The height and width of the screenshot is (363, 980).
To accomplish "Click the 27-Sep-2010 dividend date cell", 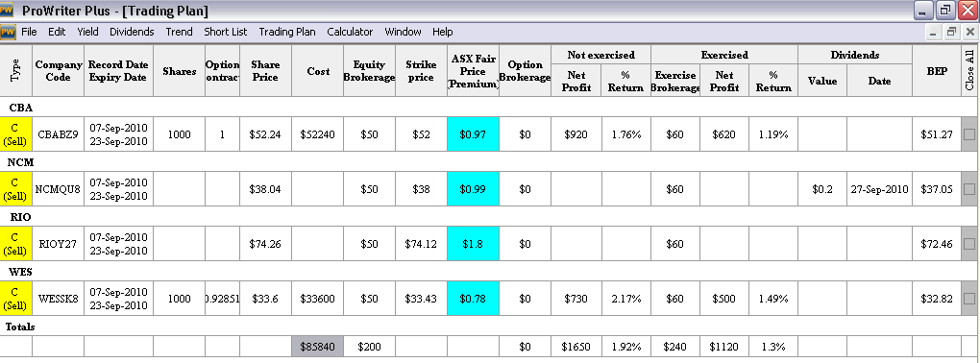I will coord(879,188).
